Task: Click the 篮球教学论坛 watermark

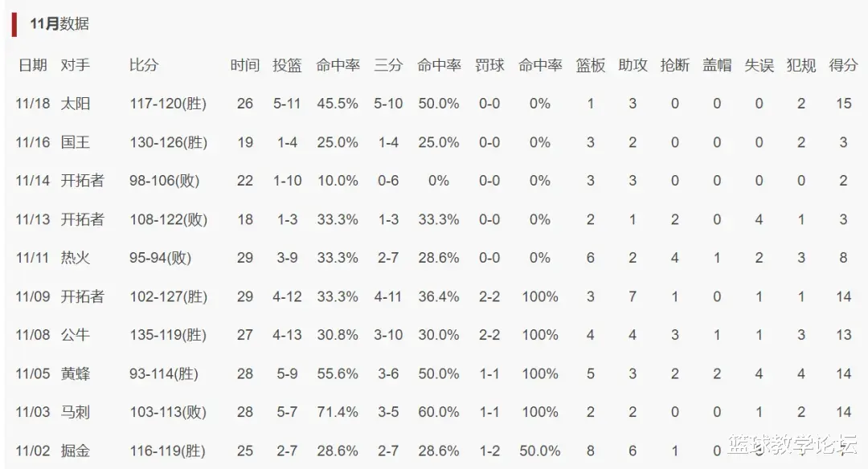Action: coord(792,444)
